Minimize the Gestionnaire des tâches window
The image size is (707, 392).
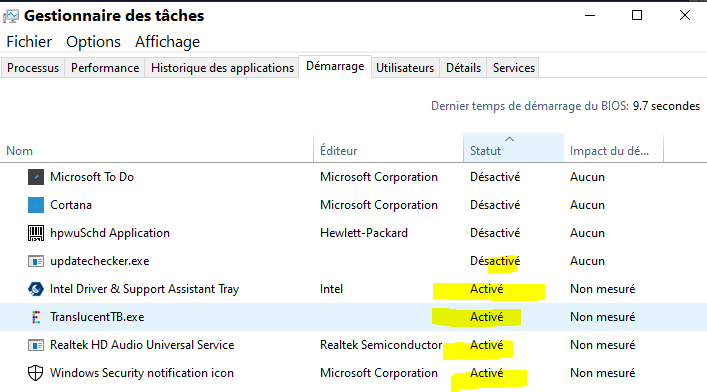click(x=590, y=15)
